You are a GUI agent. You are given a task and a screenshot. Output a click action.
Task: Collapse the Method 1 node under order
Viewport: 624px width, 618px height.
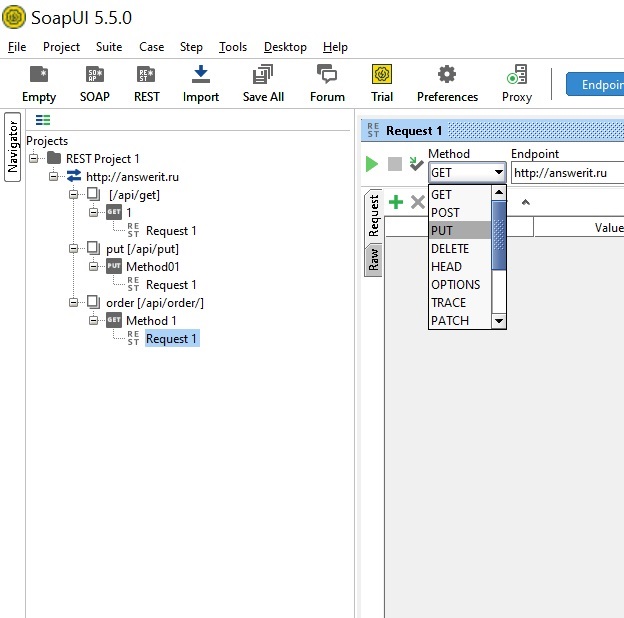[x=93, y=320]
